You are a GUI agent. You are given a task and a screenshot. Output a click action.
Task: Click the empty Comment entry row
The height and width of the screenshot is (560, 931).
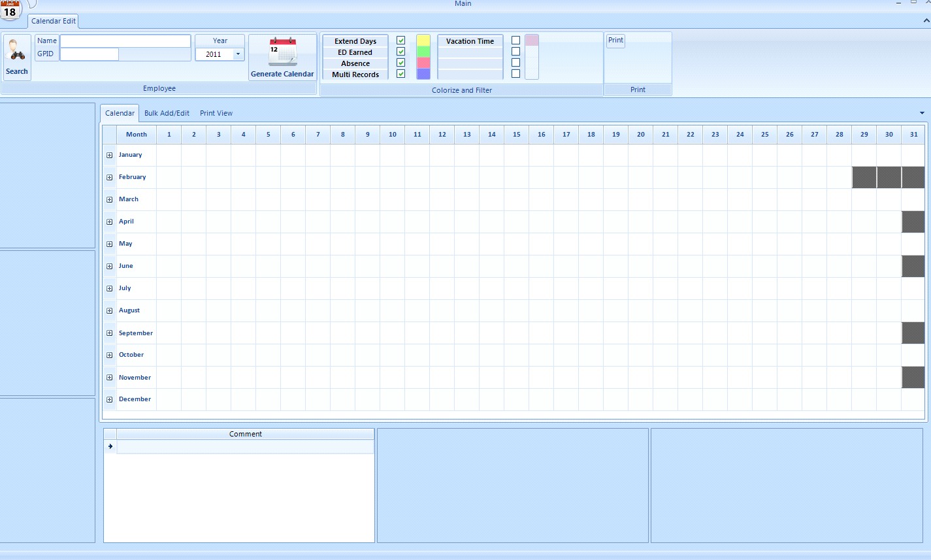coord(246,446)
